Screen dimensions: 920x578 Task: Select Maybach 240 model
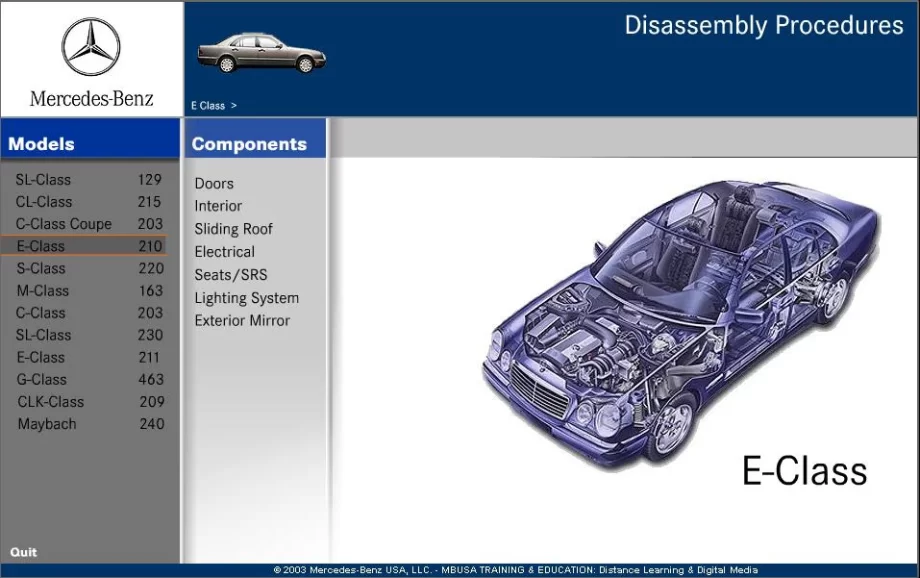click(x=89, y=424)
